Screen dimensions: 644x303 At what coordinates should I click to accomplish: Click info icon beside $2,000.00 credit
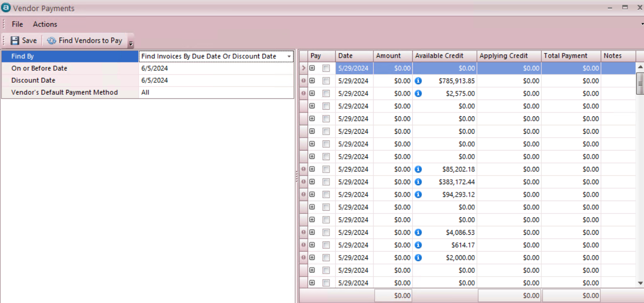418,257
